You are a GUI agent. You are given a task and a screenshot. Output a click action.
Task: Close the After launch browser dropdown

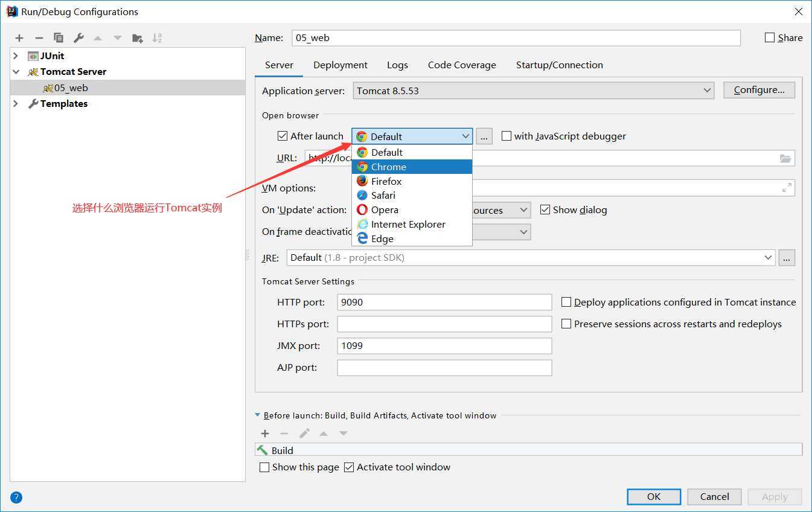point(412,136)
